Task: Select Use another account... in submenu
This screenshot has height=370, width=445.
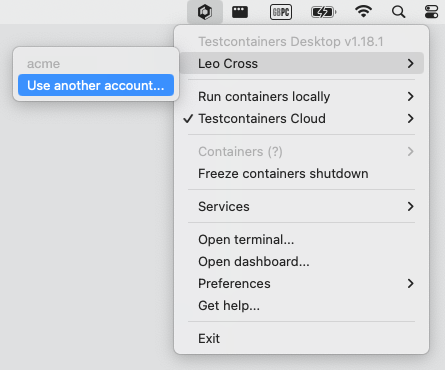Action: [x=96, y=85]
